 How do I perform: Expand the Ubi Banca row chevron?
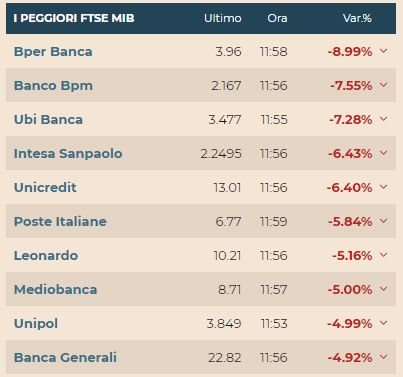[x=384, y=119]
